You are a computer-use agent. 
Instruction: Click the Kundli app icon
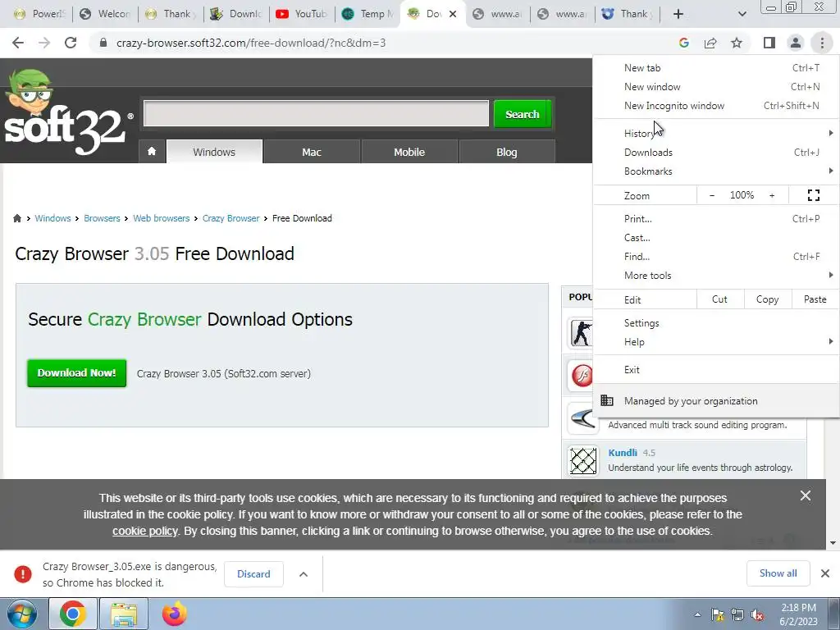point(583,461)
